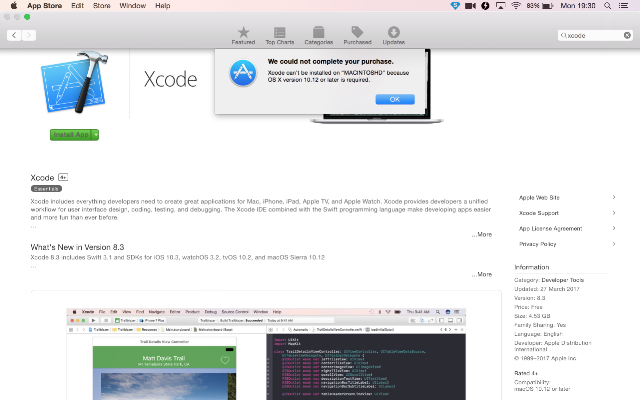The image size is (640, 400).
Task: Open the Edit menu
Action: (x=77, y=6)
